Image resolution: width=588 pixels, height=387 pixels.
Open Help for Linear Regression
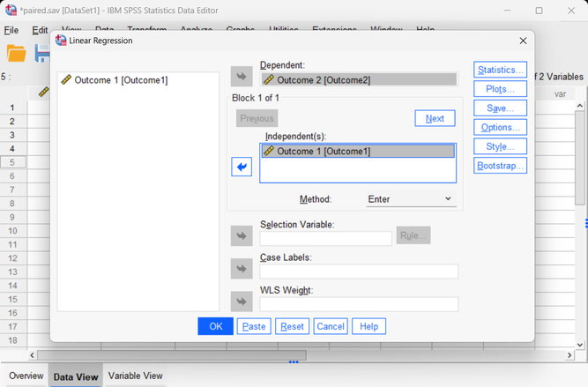[368, 326]
